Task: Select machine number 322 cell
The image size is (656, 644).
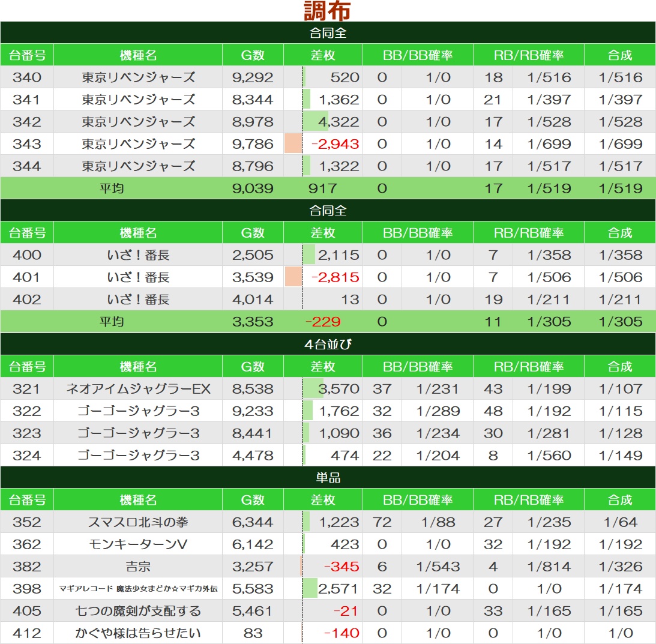Action: 27,411
